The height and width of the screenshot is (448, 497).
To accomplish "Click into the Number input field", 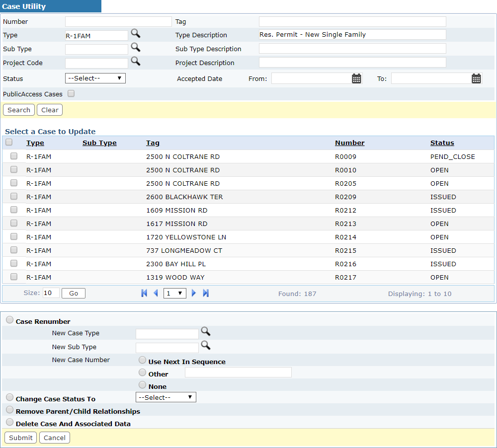I will pos(118,22).
